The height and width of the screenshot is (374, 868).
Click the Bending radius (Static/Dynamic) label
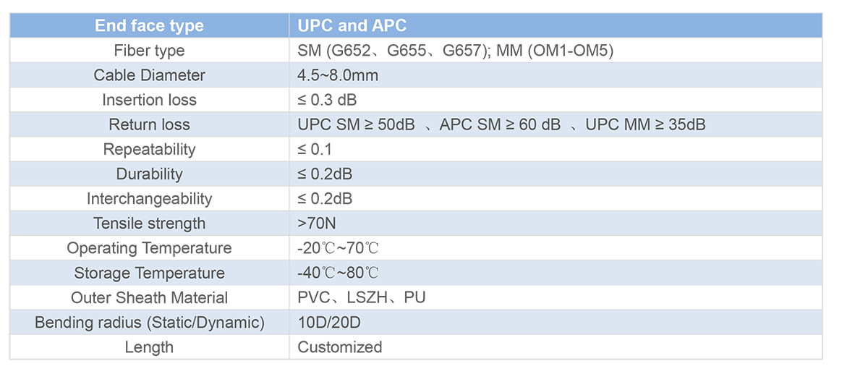click(149, 322)
